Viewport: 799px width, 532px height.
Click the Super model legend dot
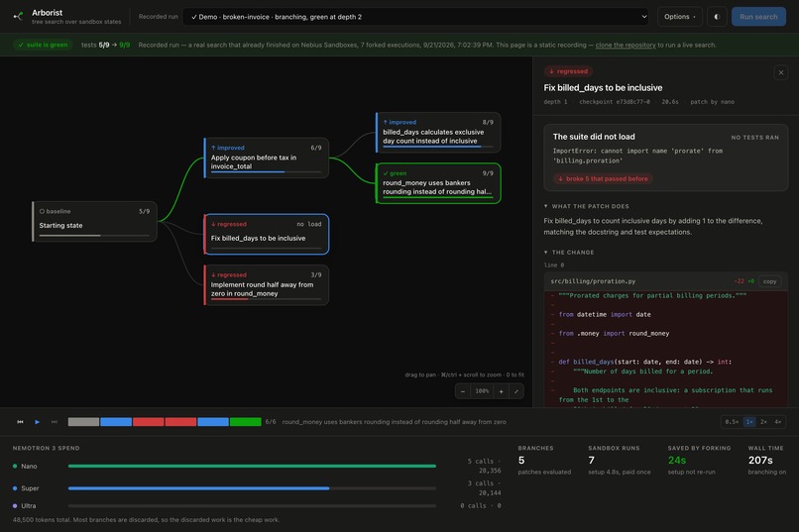pos(15,488)
